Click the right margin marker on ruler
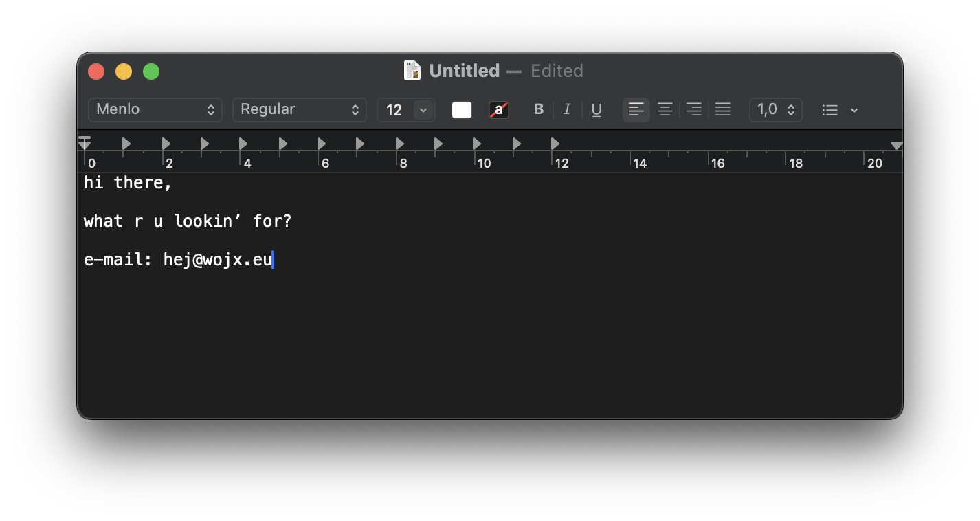 tap(896, 146)
